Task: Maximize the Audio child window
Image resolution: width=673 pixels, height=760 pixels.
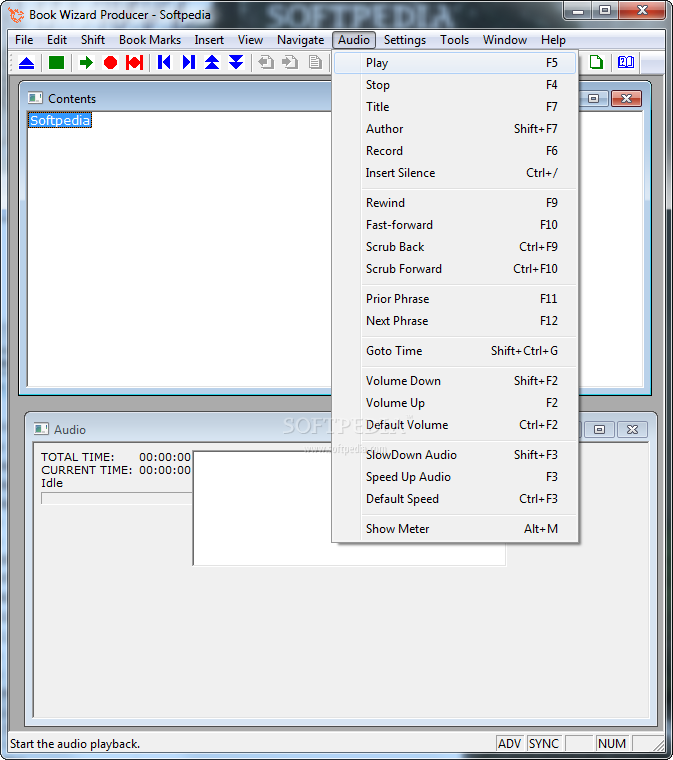Action: point(599,429)
